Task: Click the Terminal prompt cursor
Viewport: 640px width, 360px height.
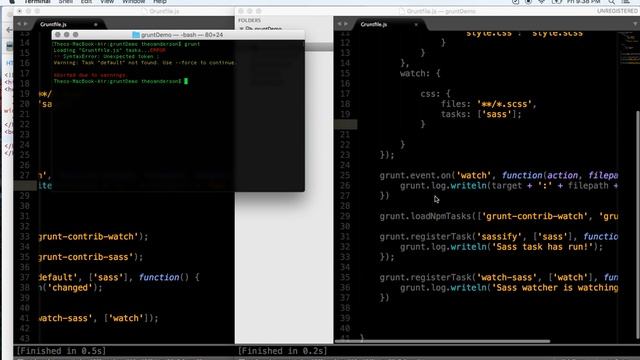Action: [186, 81]
